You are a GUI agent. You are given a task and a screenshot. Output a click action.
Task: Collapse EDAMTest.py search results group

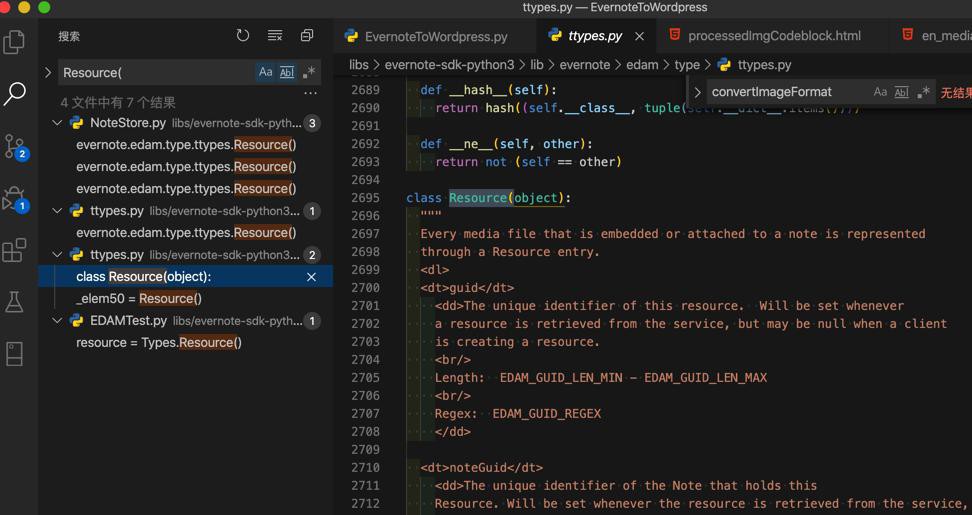pyautogui.click(x=57, y=320)
